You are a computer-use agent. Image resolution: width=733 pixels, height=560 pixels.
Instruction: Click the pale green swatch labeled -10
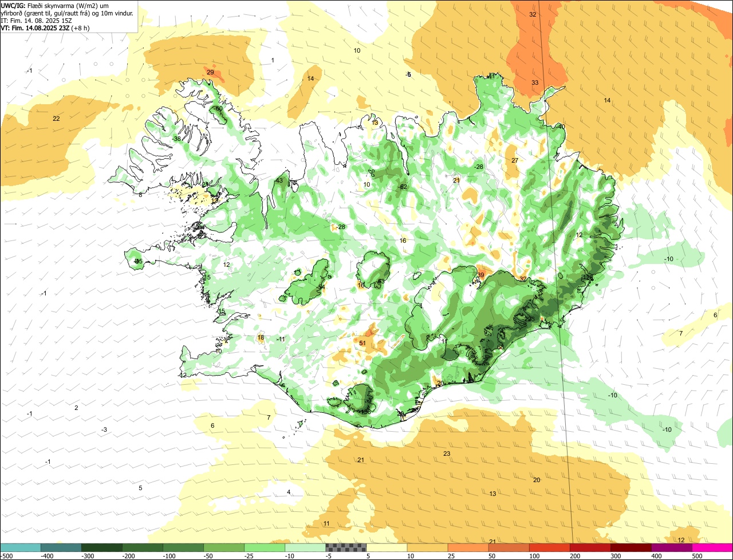tap(305, 547)
